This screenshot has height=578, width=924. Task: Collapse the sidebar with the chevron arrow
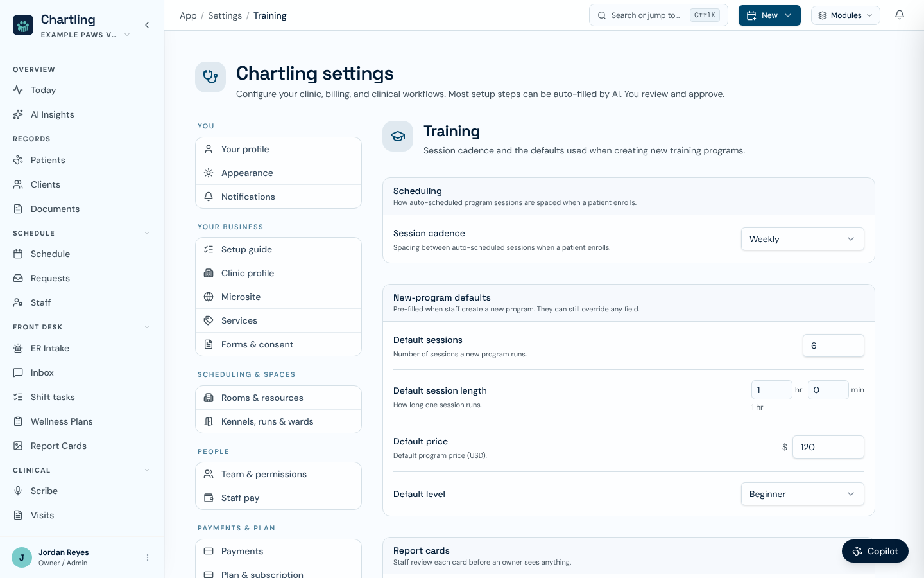pos(147,25)
